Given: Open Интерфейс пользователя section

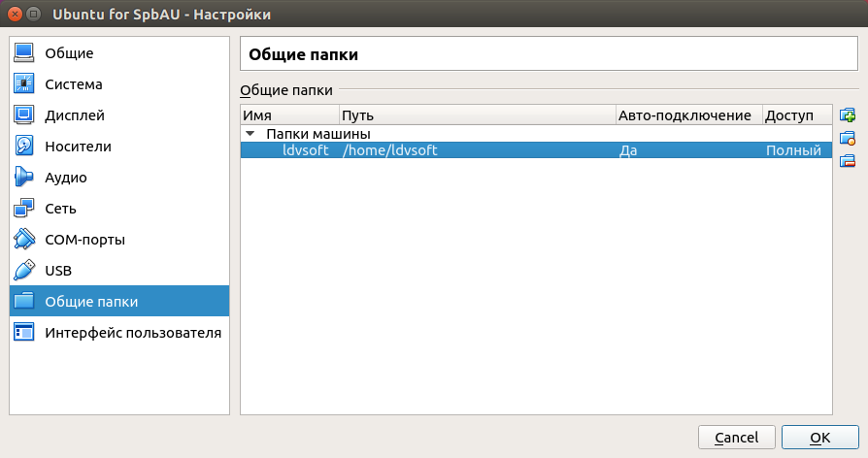Looking at the screenshot, I should [132, 333].
